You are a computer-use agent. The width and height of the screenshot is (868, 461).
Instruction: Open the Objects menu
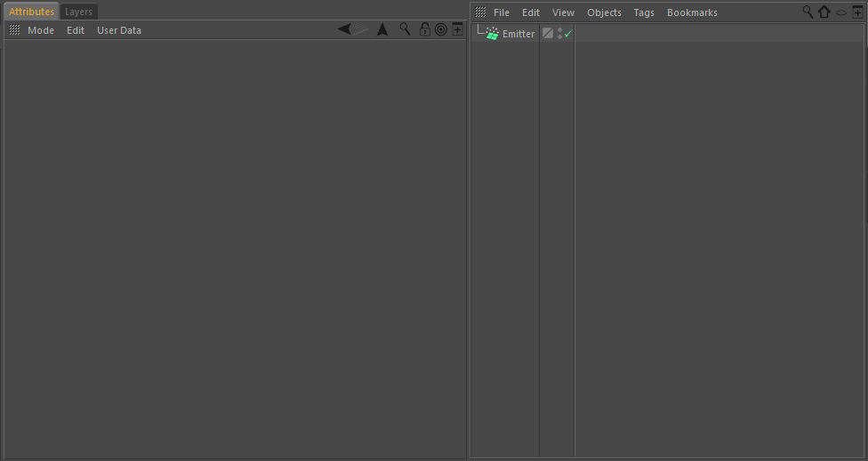(x=604, y=12)
